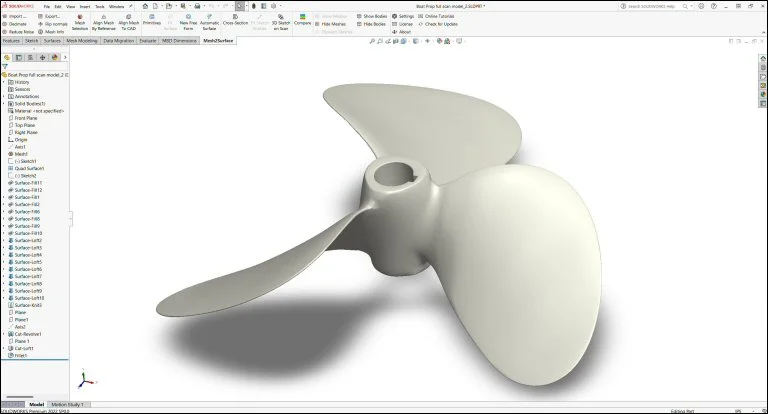The width and height of the screenshot is (768, 414).
Task: Expand the History tree node
Action: pyautogui.click(x=4, y=82)
